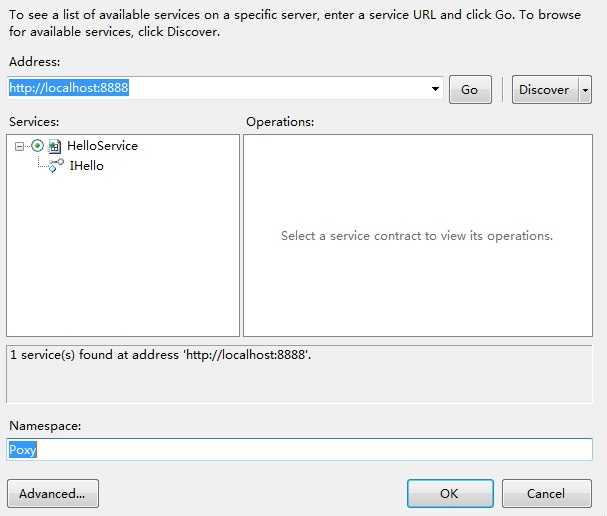Select the IHello service contract
607x516 pixels.
(x=86, y=166)
